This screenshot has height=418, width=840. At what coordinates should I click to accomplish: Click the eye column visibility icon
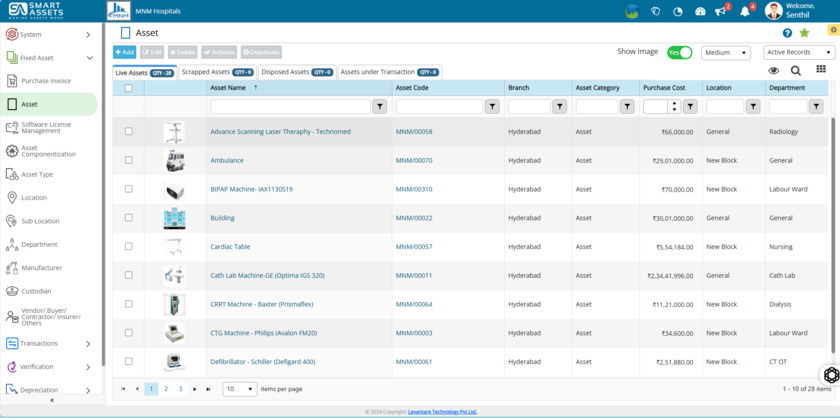point(773,71)
